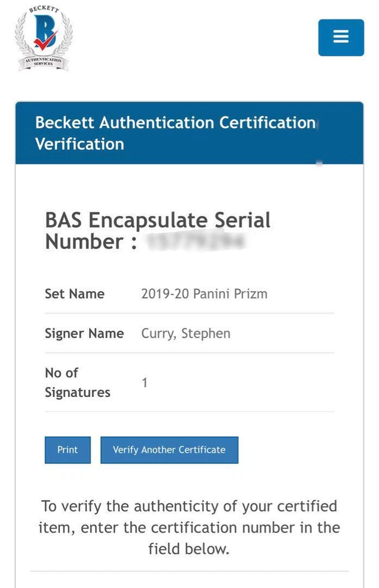This screenshot has width=379, height=588.
Task: Click the Signer Name label
Action: coord(84,333)
